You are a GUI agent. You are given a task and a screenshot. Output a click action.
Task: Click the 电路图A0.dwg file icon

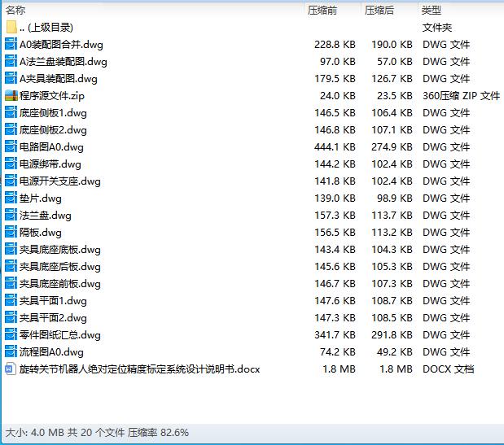tap(11, 146)
